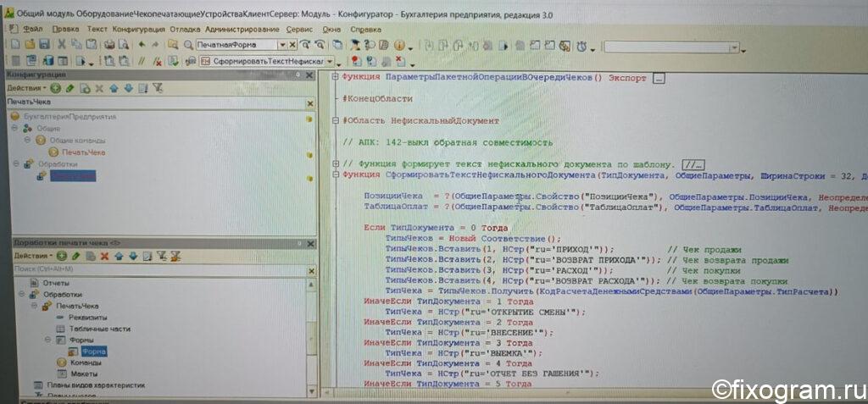This screenshot has height=404, width=868.
Task: Collapse Обработки node in lower tree
Action: tap(21, 295)
